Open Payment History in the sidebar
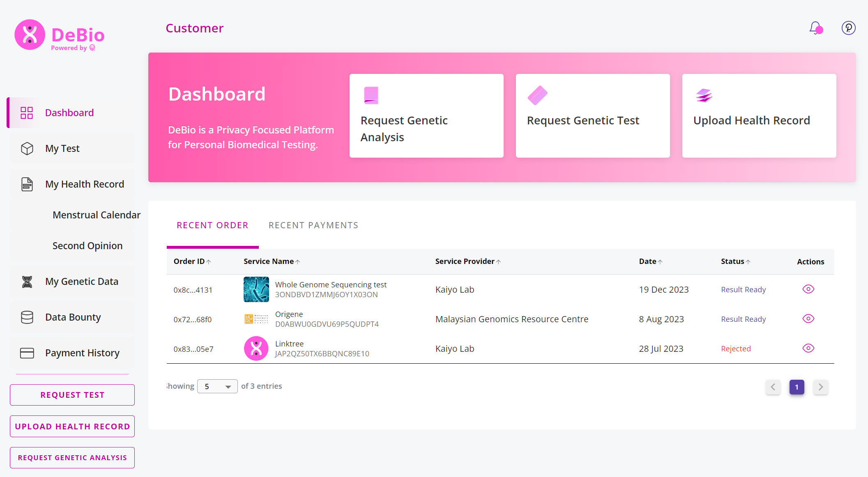 (72, 353)
